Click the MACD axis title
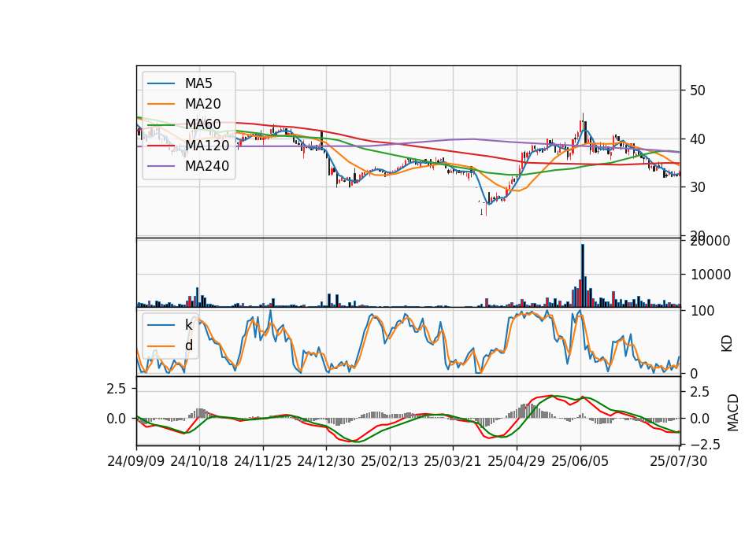 pos(733,412)
